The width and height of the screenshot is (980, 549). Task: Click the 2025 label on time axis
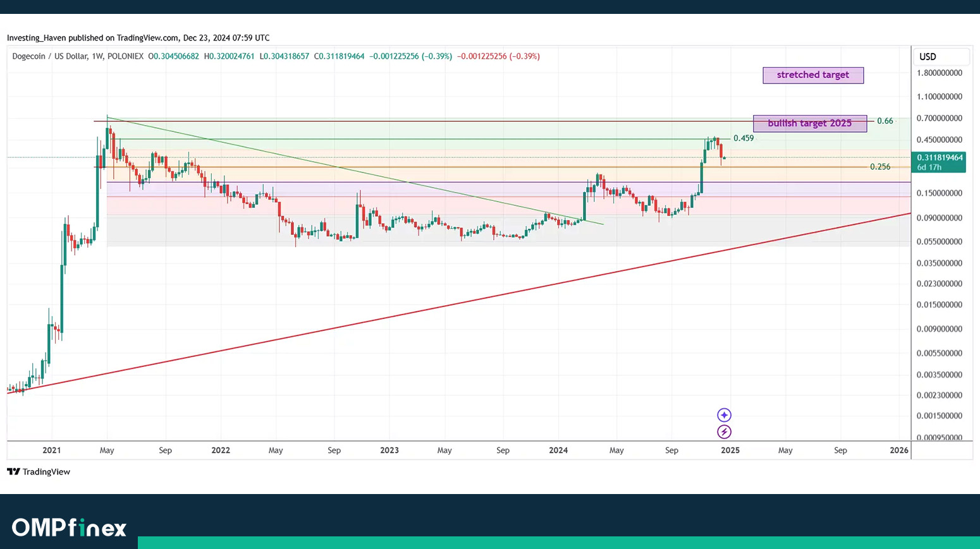[x=730, y=450]
